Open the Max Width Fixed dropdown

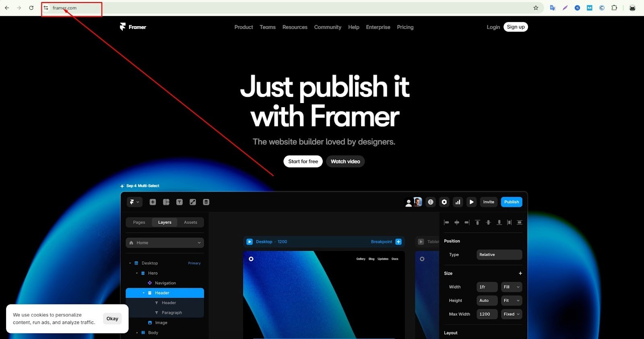click(512, 314)
